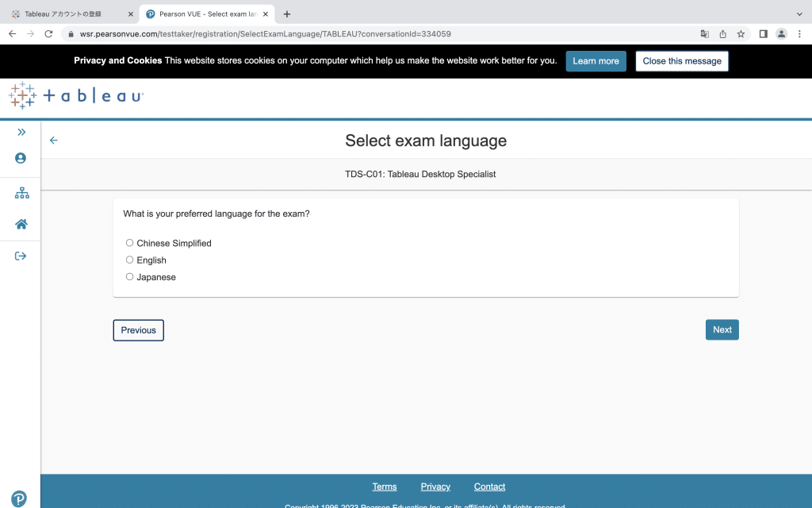Click the share page icon
812x508 pixels.
click(723, 33)
